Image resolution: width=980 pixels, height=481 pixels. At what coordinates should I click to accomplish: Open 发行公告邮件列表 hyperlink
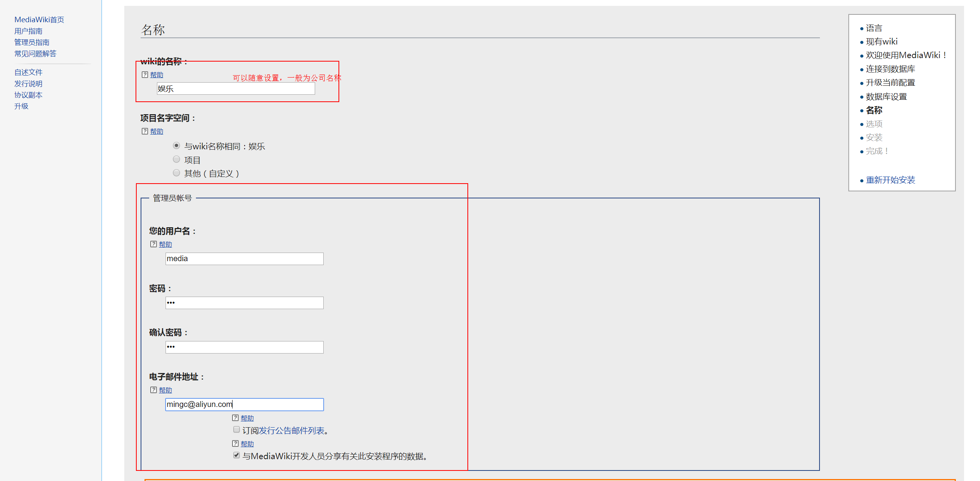coord(292,431)
